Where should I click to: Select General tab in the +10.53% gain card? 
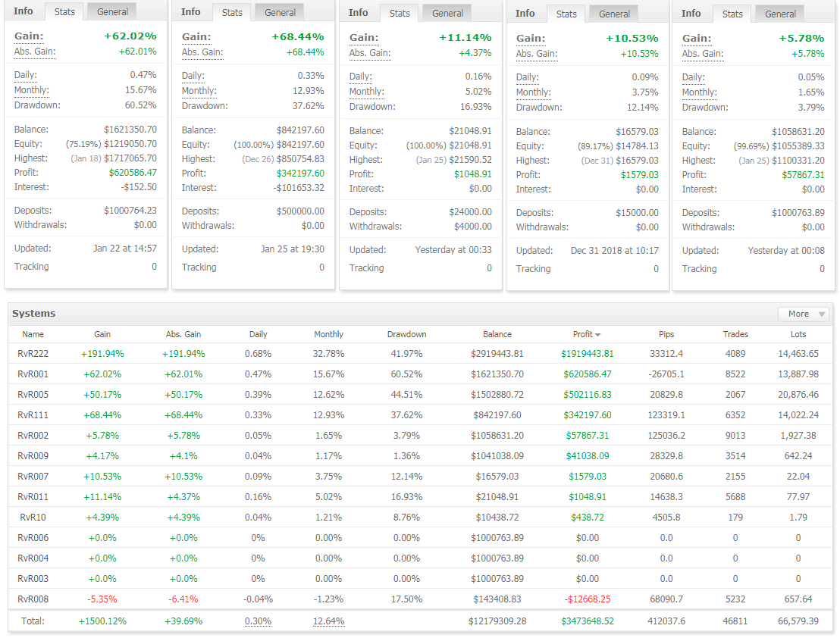coord(615,14)
